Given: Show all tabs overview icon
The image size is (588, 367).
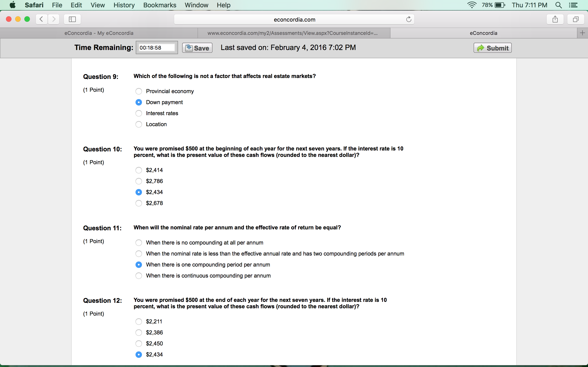Looking at the screenshot, I should (576, 19).
